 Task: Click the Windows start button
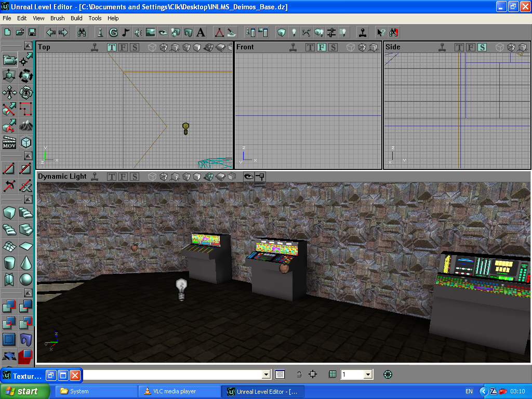coord(25,391)
